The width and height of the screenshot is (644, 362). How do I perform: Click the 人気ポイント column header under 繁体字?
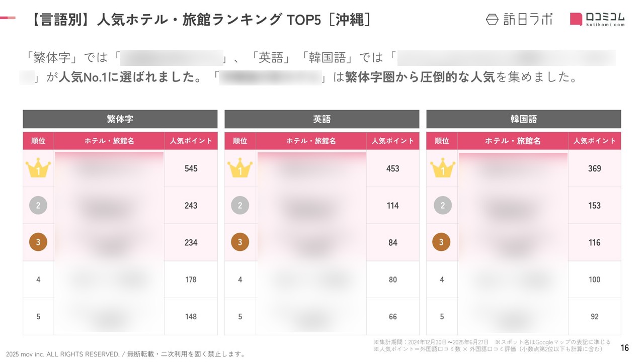coord(191,141)
